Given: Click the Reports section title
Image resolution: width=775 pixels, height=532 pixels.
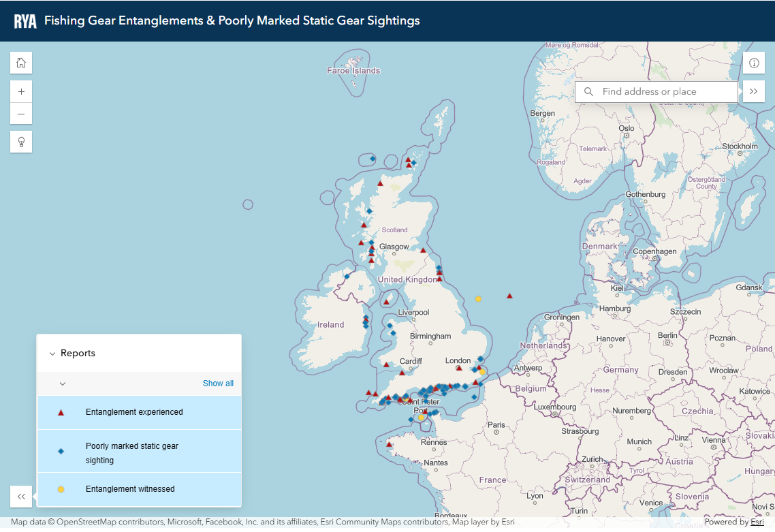Looking at the screenshot, I should (78, 353).
